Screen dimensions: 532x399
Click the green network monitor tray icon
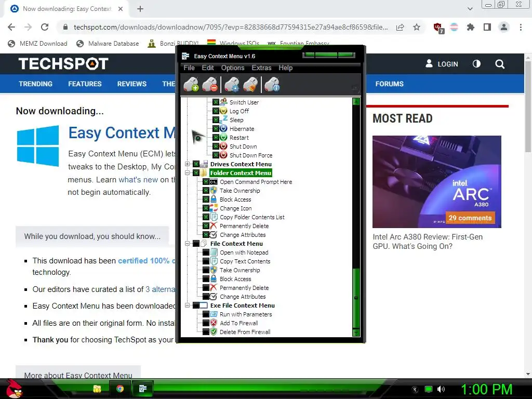pos(429,389)
